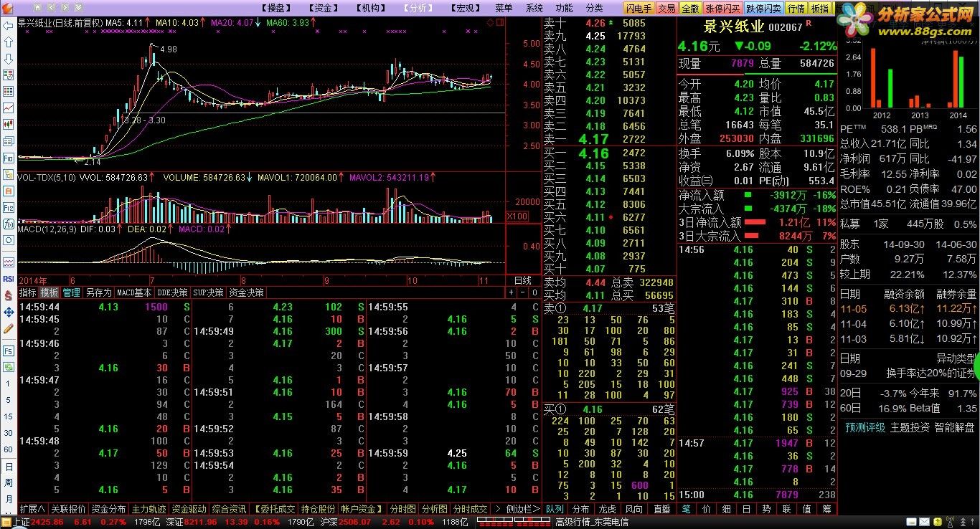
Task: Switch chart period to 15 minutes
Action: point(8,417)
